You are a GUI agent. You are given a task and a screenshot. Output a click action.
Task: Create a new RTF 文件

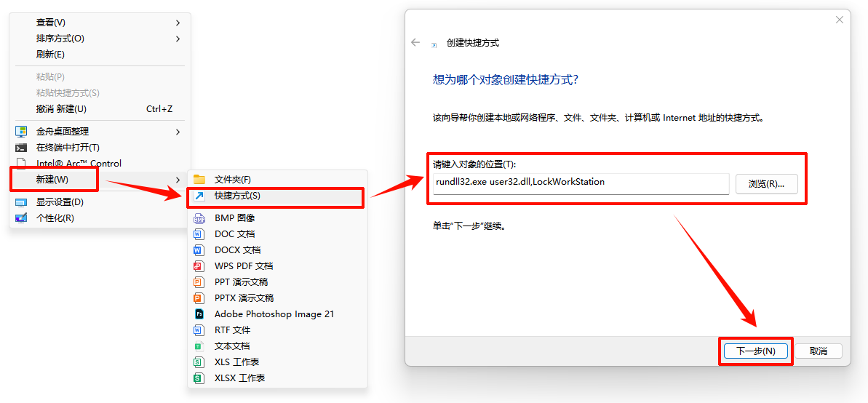(277, 330)
